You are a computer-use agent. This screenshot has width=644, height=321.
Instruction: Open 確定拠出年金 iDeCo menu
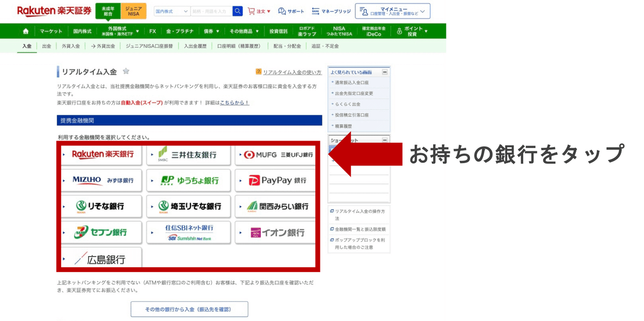(374, 31)
